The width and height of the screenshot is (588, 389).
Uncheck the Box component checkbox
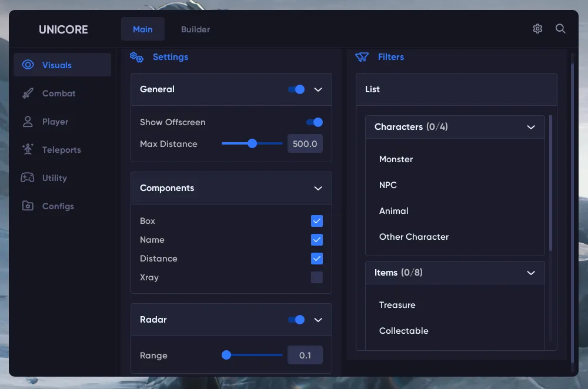[317, 221]
